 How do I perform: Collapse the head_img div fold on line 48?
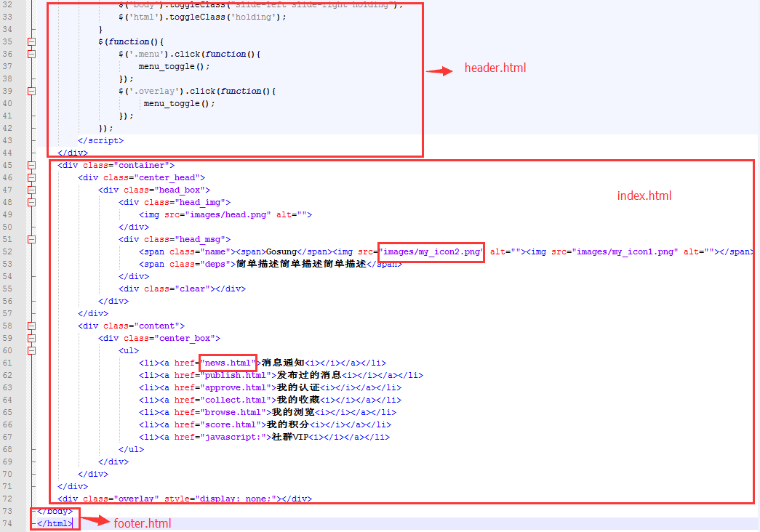point(31,203)
